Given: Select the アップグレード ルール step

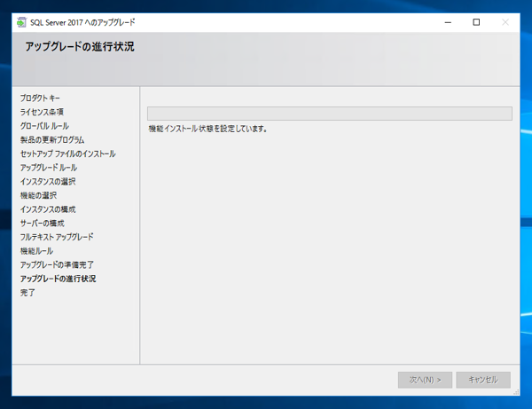Looking at the screenshot, I should (49, 168).
